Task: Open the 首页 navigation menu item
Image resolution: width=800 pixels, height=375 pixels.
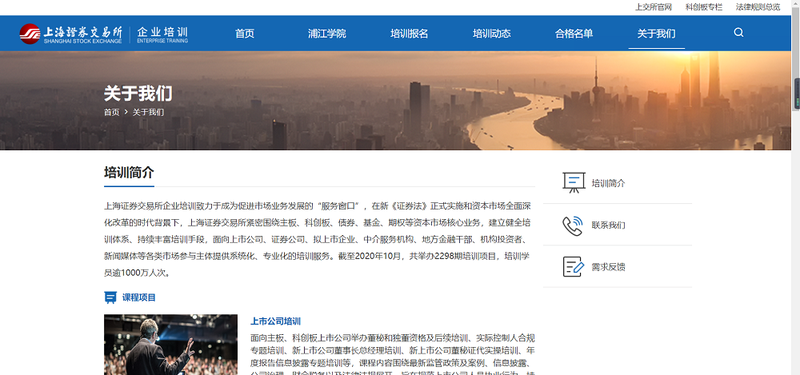Action: tap(244, 34)
